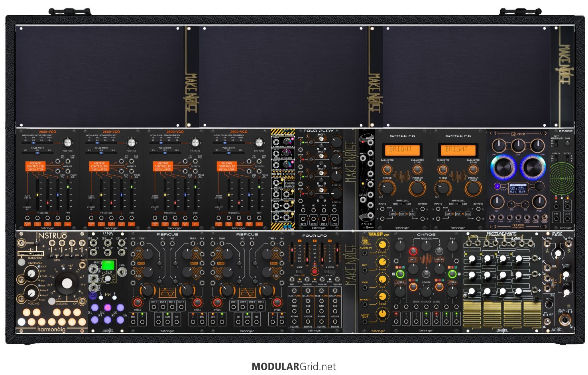Turn the Length knob on Chaos
Image resolution: width=588 pixels, height=375 pixels.
426,291
